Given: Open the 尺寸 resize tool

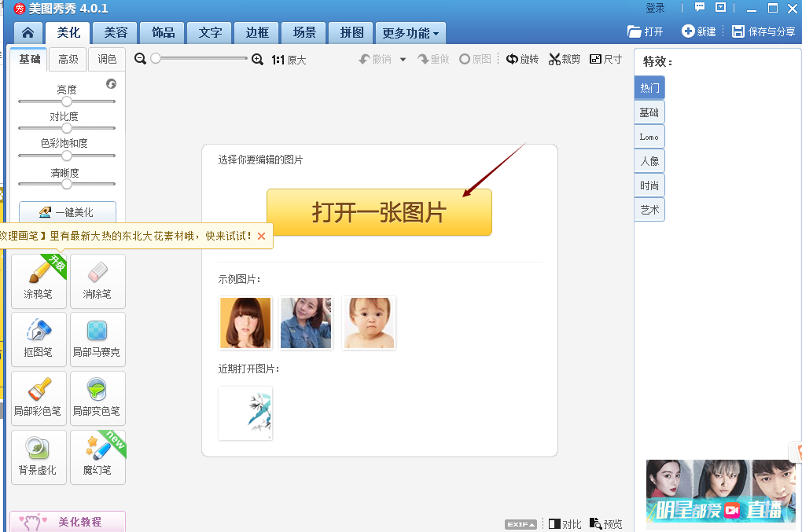Looking at the screenshot, I should pos(605,59).
